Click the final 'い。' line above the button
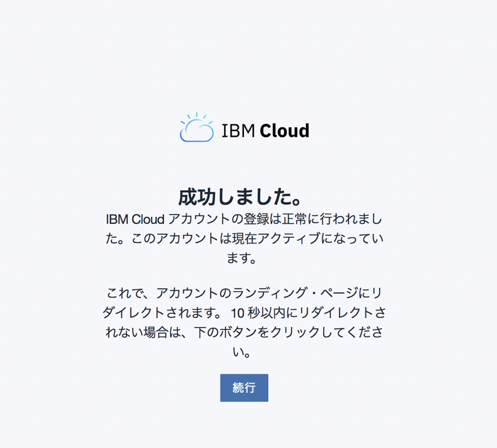497x448 pixels. tap(242, 352)
